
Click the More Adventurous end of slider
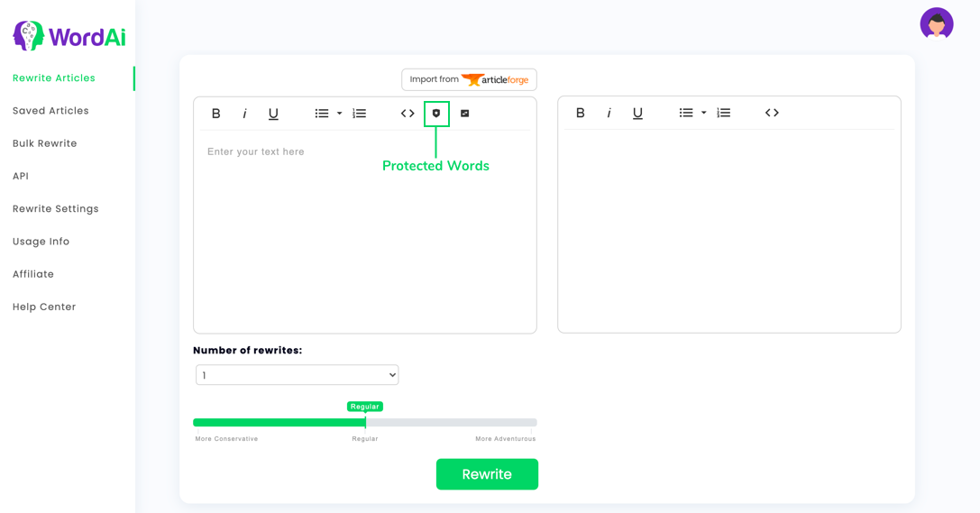[x=531, y=423]
